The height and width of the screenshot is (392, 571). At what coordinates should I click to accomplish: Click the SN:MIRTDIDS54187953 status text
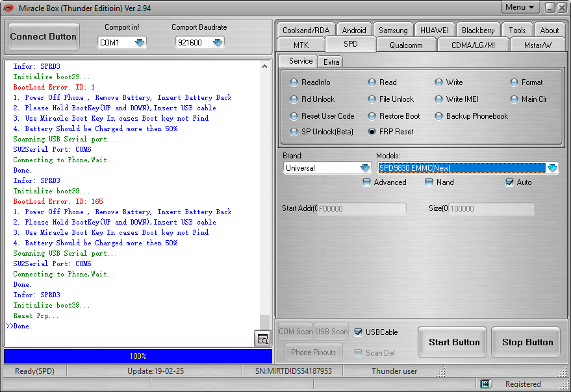(x=294, y=371)
